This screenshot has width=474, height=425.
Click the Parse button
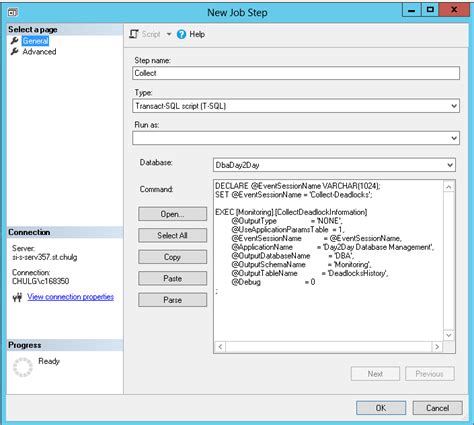pyautogui.click(x=172, y=300)
